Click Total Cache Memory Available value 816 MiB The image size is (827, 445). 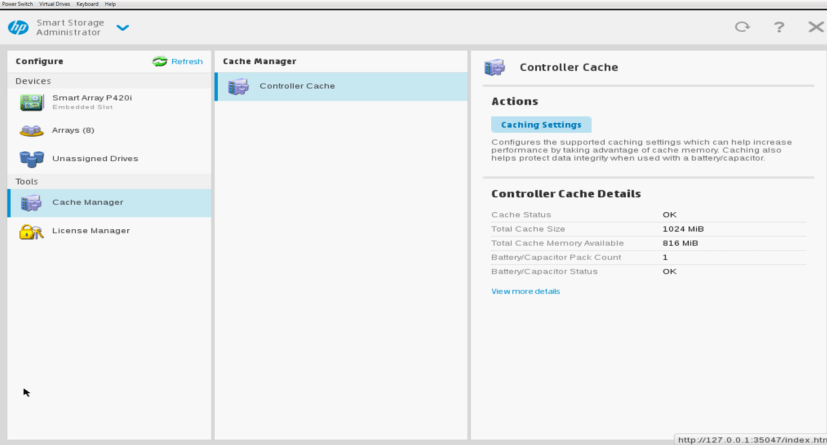(680, 243)
